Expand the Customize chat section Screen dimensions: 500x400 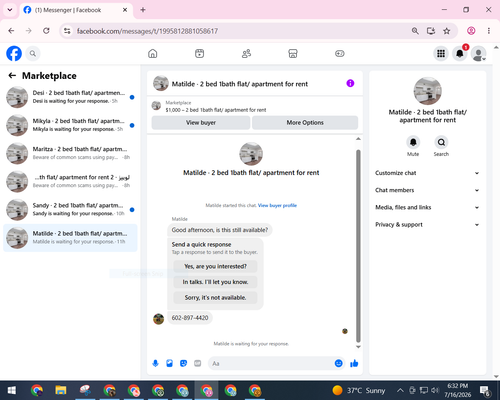pyautogui.click(x=427, y=173)
